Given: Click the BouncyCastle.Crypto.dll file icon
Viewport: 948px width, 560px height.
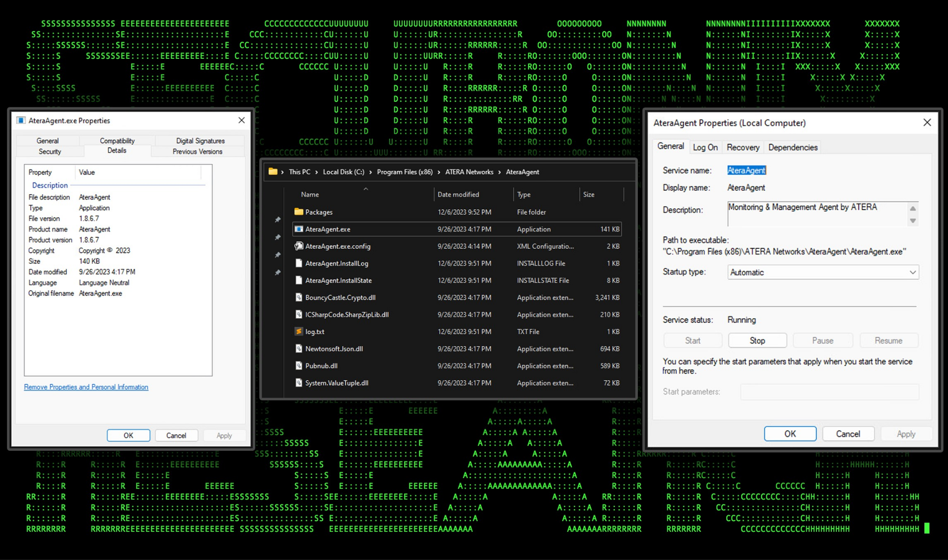Looking at the screenshot, I should (x=299, y=298).
